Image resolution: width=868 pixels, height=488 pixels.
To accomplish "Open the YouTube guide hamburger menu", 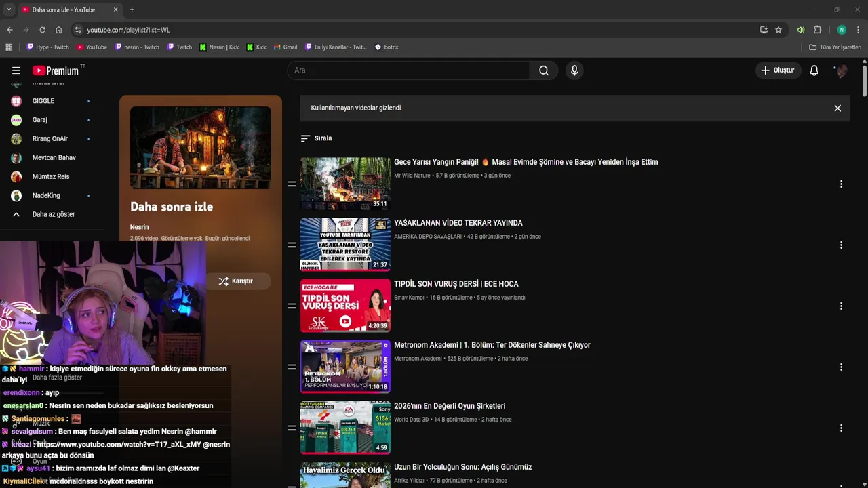I will coord(16,70).
